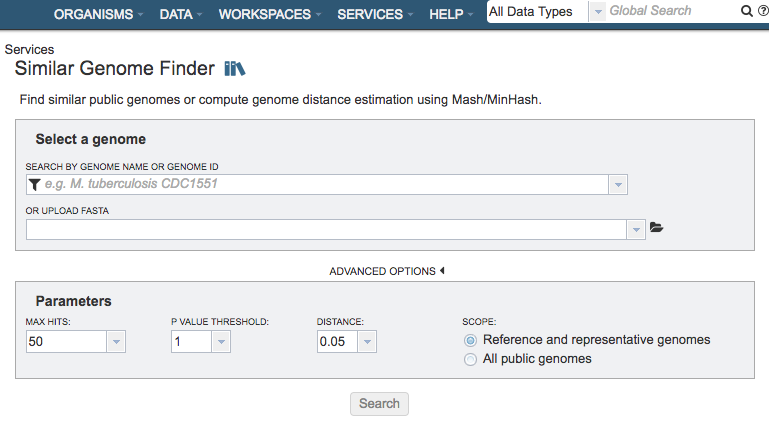Click the Services breadcrumb text
The height and width of the screenshot is (427, 769).
[x=29, y=50]
